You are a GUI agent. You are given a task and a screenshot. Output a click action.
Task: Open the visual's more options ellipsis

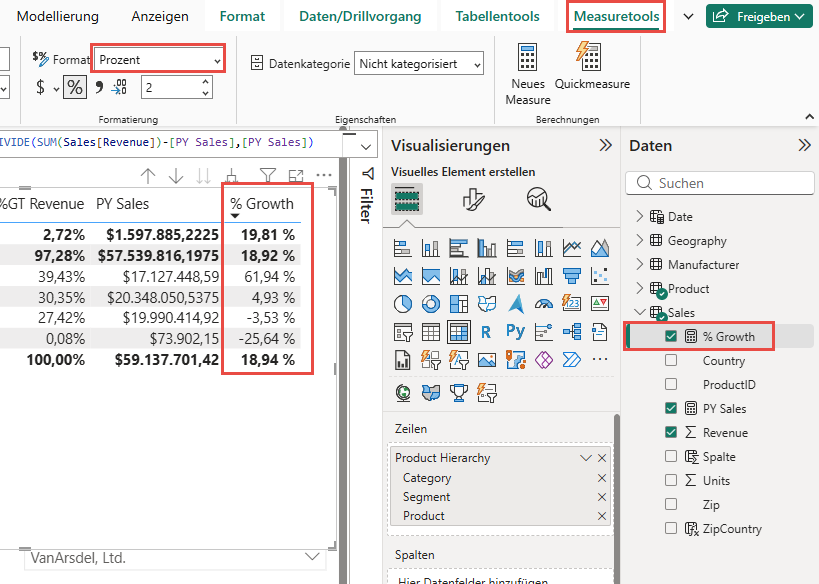pyautogui.click(x=324, y=175)
